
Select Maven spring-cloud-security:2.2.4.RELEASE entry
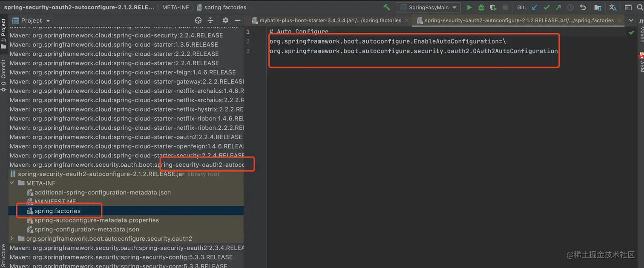[x=126, y=35]
